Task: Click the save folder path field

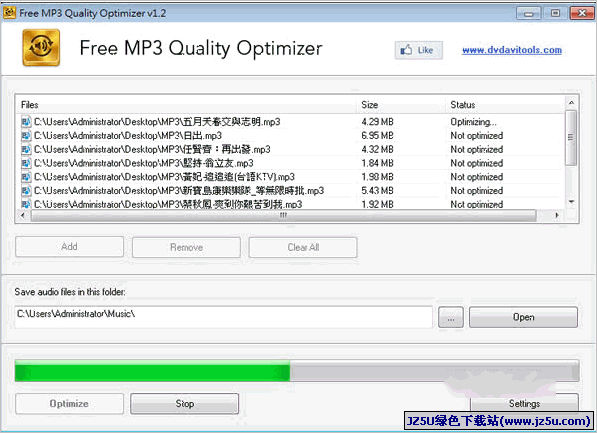Action: pos(223,316)
